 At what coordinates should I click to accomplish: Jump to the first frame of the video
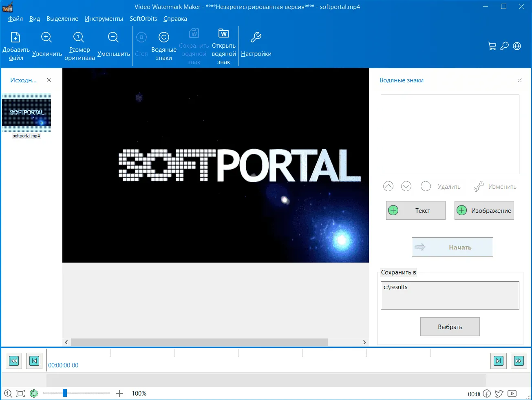(x=14, y=360)
